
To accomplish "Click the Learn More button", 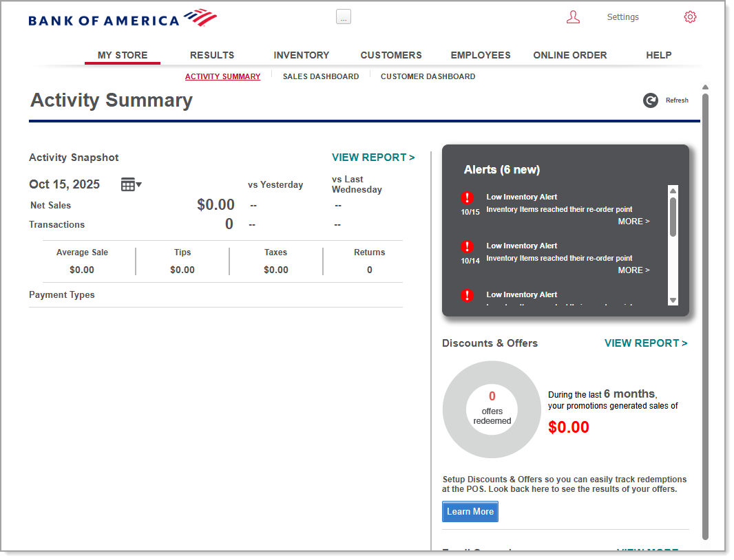I will point(470,511).
